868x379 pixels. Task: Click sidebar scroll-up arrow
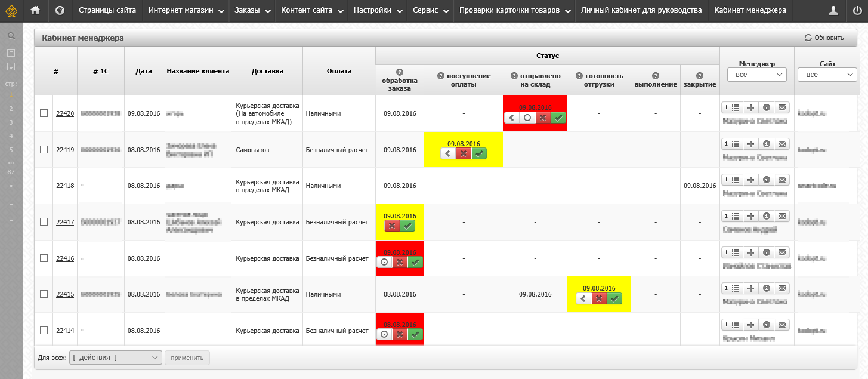click(11, 206)
